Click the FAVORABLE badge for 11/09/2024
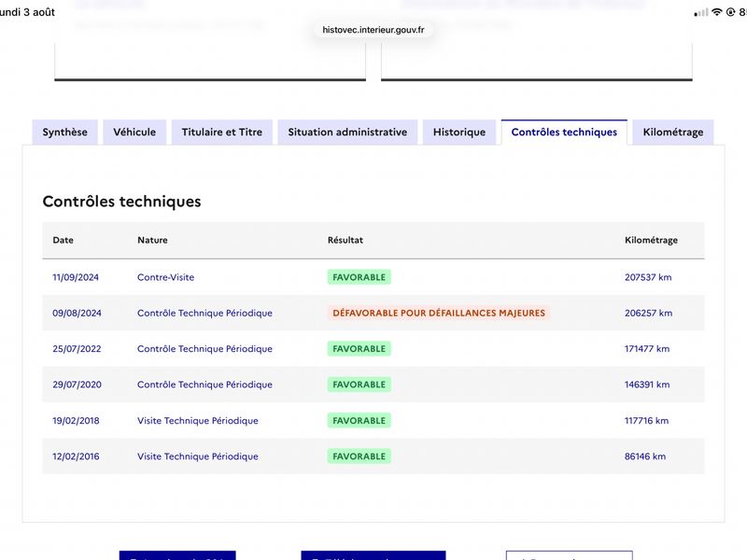 (x=359, y=277)
